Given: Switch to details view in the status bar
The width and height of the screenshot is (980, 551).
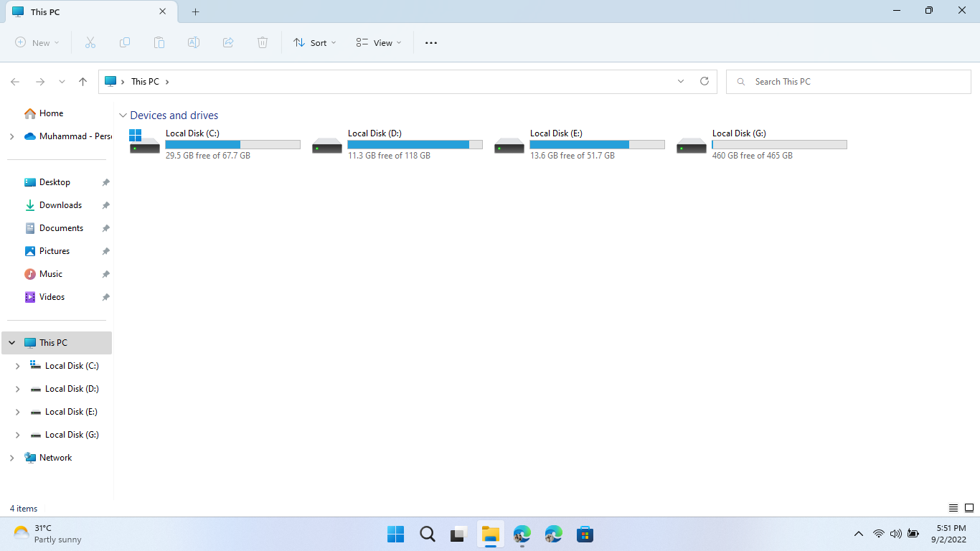Looking at the screenshot, I should click(x=953, y=508).
